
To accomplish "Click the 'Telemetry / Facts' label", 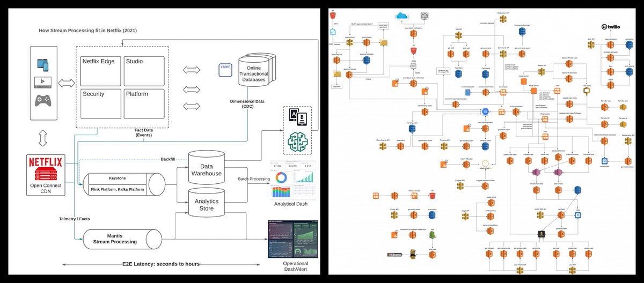I will [x=76, y=219].
